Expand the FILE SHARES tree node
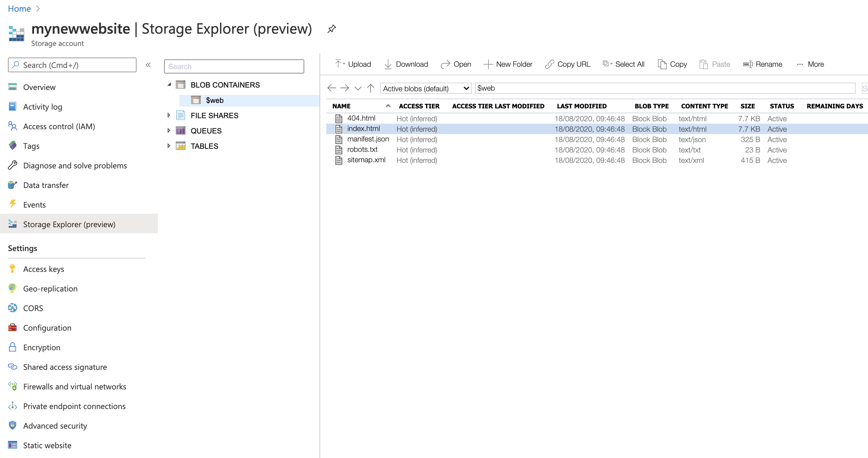Viewport: 868px width, 458px height. [x=169, y=115]
